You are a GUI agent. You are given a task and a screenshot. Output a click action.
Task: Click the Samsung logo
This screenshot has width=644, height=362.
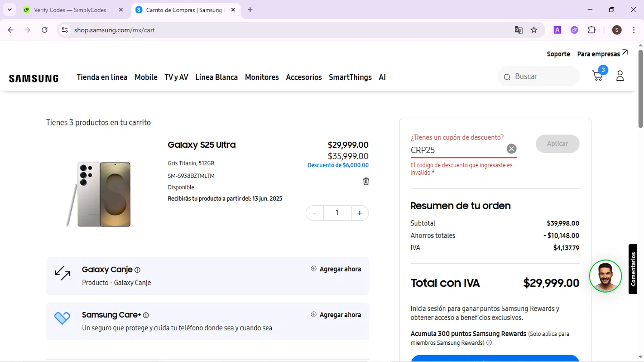33,78
